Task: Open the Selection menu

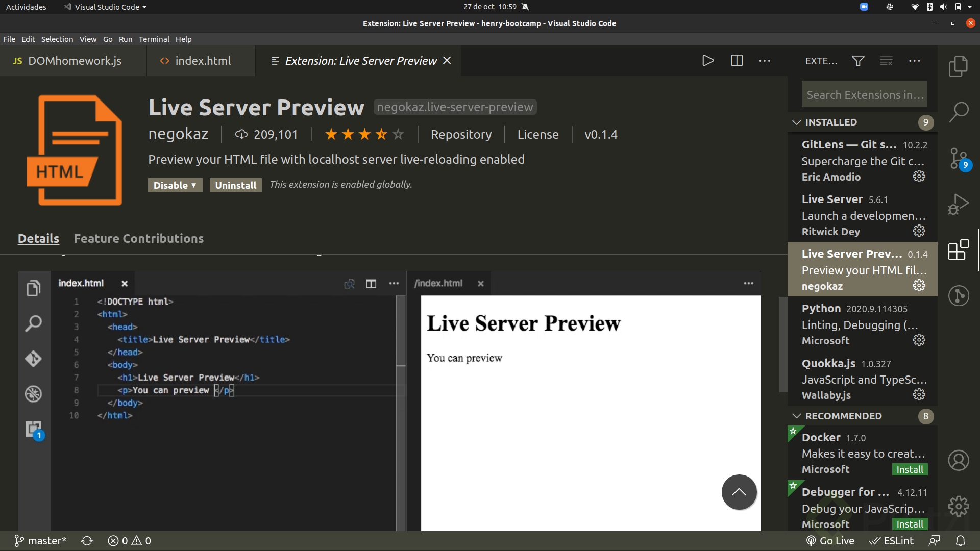Action: 57,39
